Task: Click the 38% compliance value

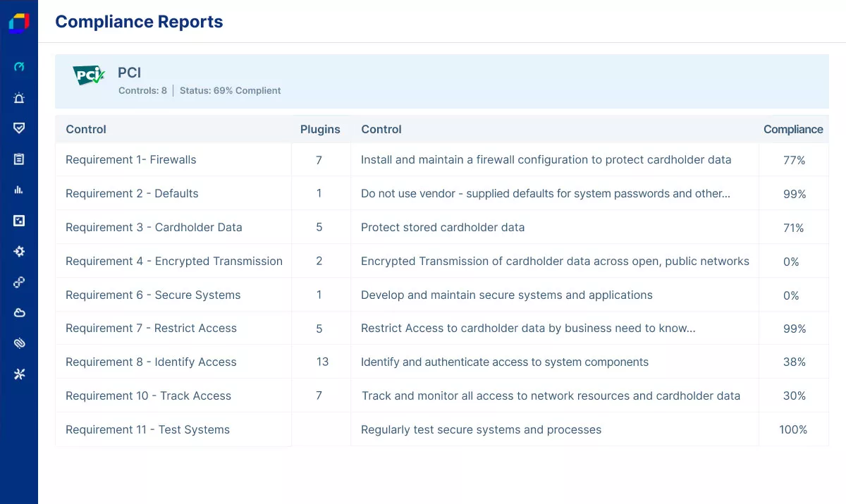Action: click(x=795, y=362)
